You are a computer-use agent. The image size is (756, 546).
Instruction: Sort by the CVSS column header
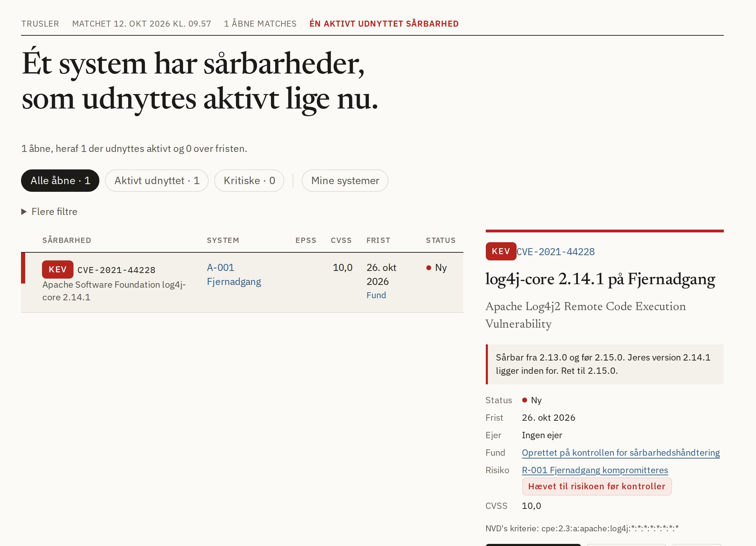[x=341, y=240]
